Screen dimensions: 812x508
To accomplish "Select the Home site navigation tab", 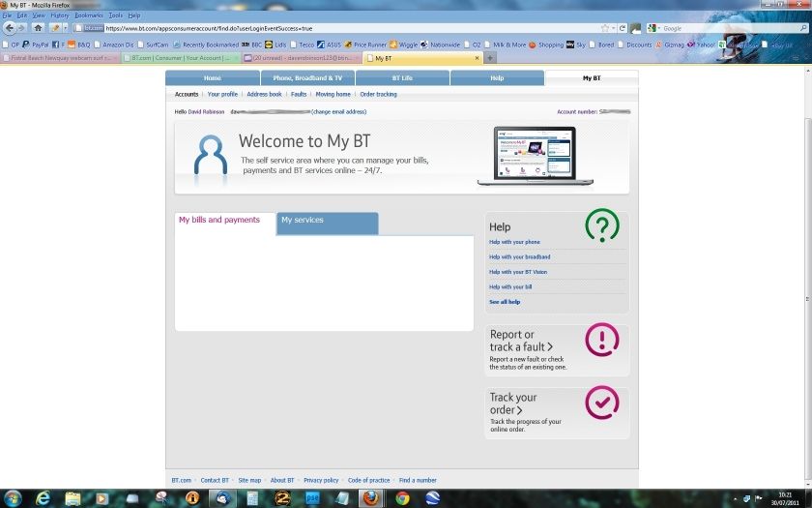I will pos(213,77).
